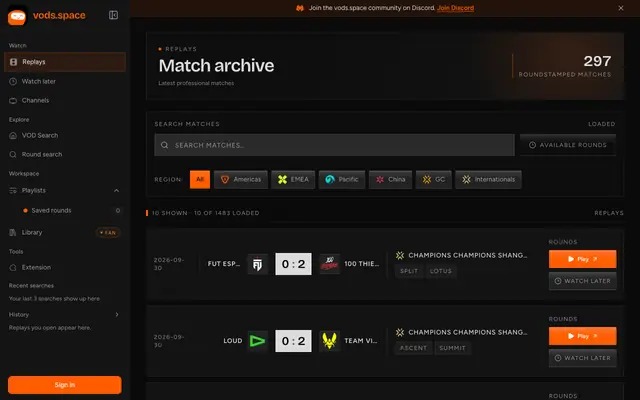The image size is (640, 400).
Task: Select the SPLIT map tag
Action: pyautogui.click(x=409, y=271)
